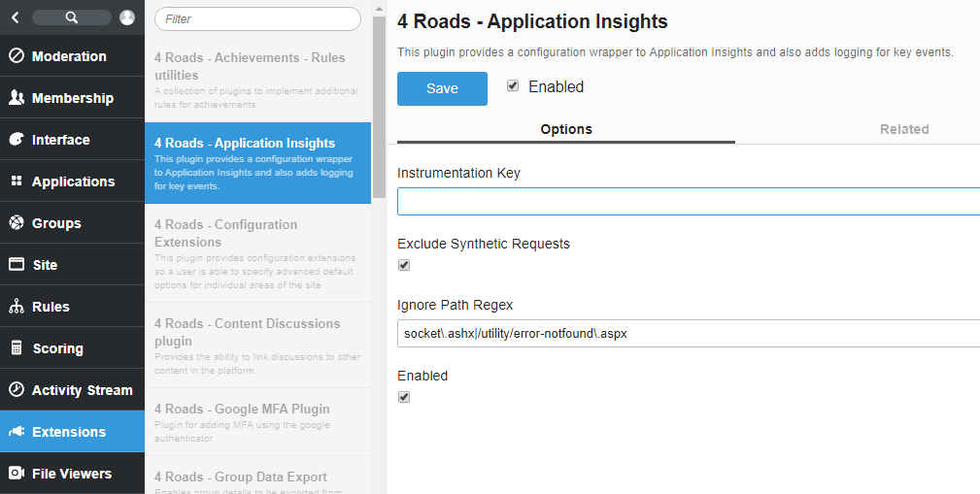Click the back arrow icon
The width and height of the screenshot is (980, 494).
[x=15, y=17]
